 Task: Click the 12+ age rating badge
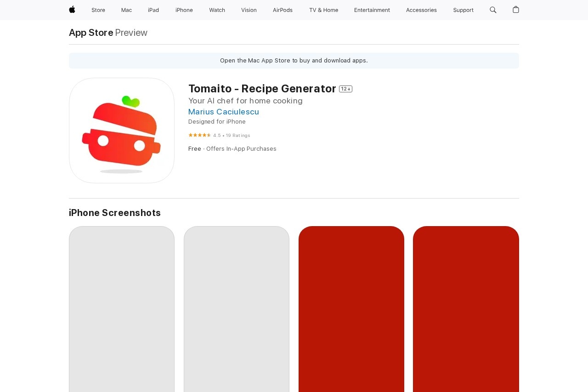[345, 89]
